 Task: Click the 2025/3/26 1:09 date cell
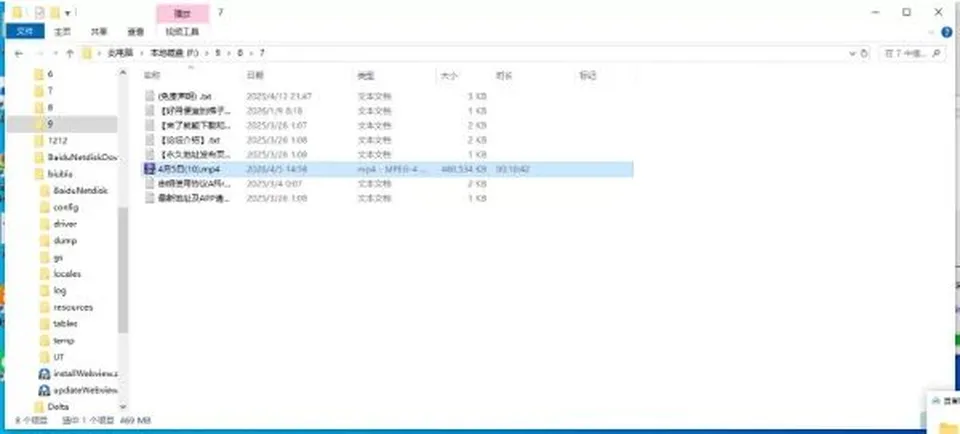[x=277, y=155]
